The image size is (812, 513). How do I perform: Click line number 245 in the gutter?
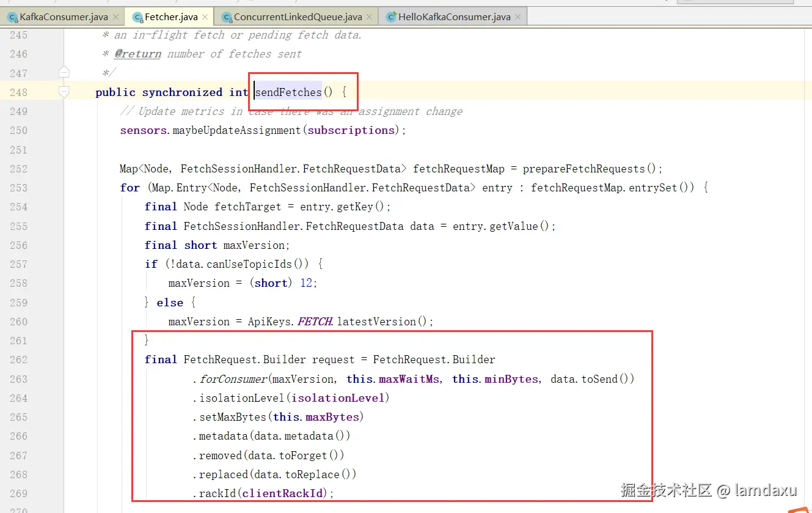pos(18,35)
